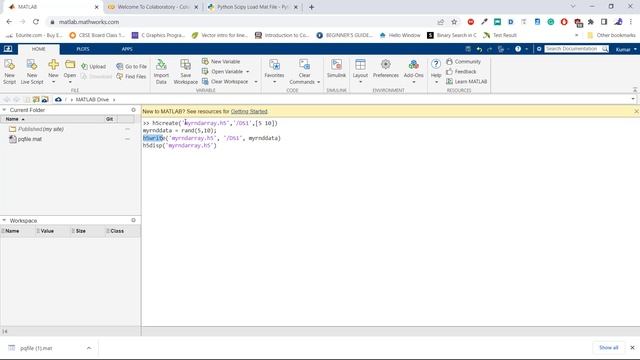Open the Binary Search in C bookmark
640x360 pixels.
452,36
